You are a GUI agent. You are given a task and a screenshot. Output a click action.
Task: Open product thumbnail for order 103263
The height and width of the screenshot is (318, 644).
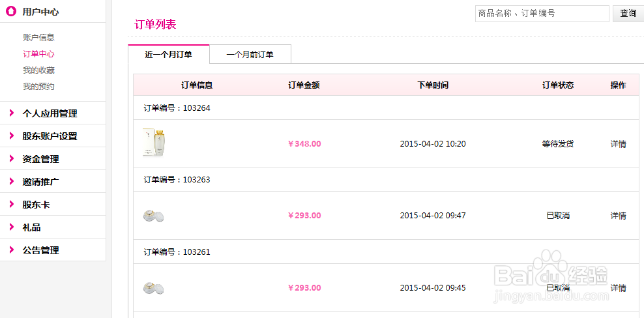pos(153,216)
